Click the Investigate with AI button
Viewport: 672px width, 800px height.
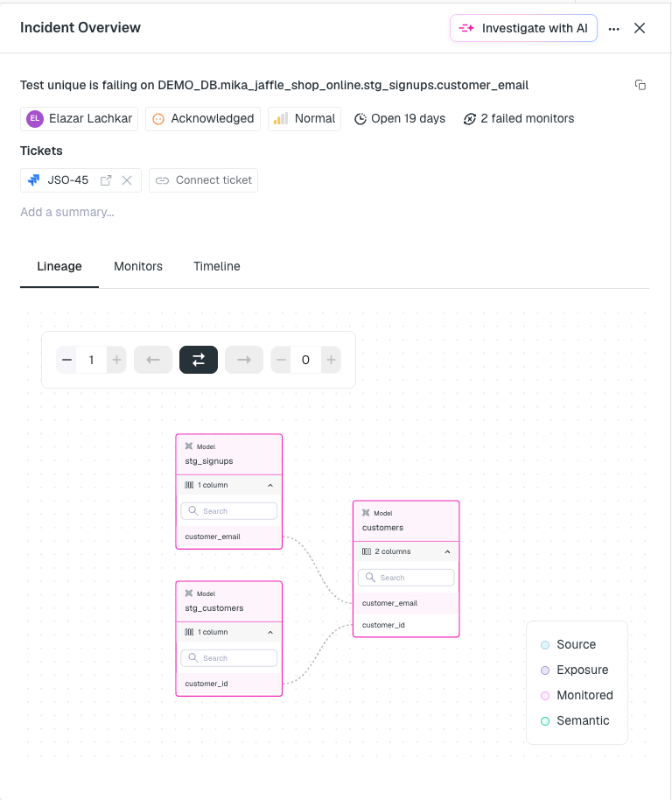click(x=523, y=28)
